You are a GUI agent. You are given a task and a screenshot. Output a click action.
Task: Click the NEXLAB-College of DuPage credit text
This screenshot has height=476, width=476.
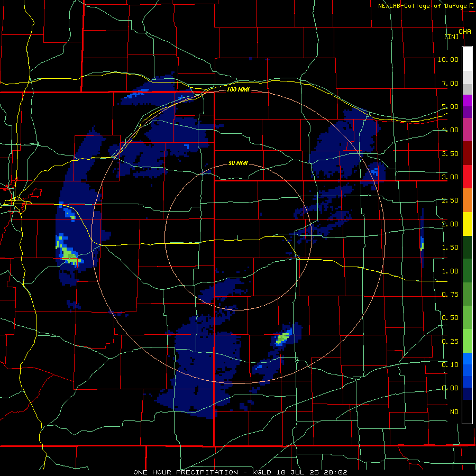pos(422,6)
